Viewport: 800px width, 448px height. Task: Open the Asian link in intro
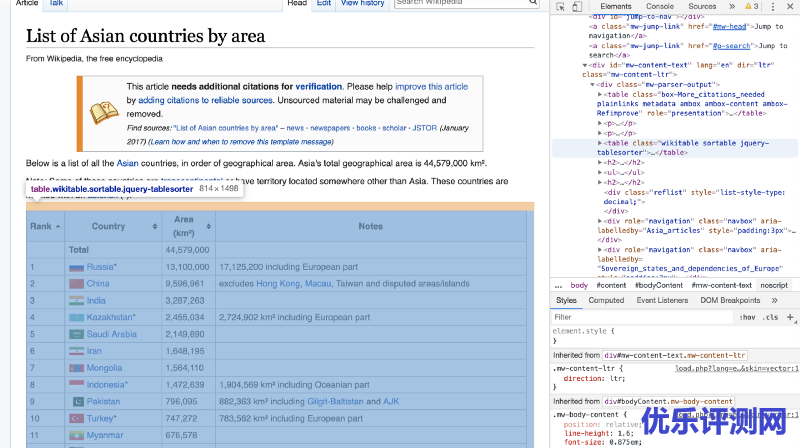click(x=128, y=163)
